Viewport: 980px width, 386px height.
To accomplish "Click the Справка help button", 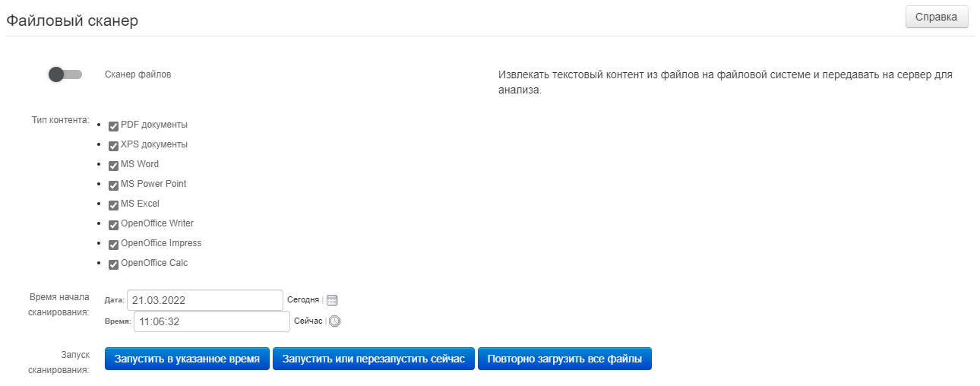I will coord(936,17).
